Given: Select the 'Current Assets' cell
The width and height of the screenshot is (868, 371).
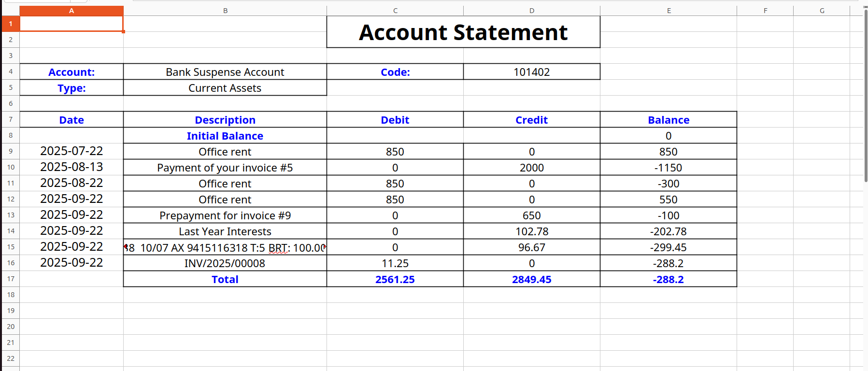Looking at the screenshot, I should tap(225, 87).
